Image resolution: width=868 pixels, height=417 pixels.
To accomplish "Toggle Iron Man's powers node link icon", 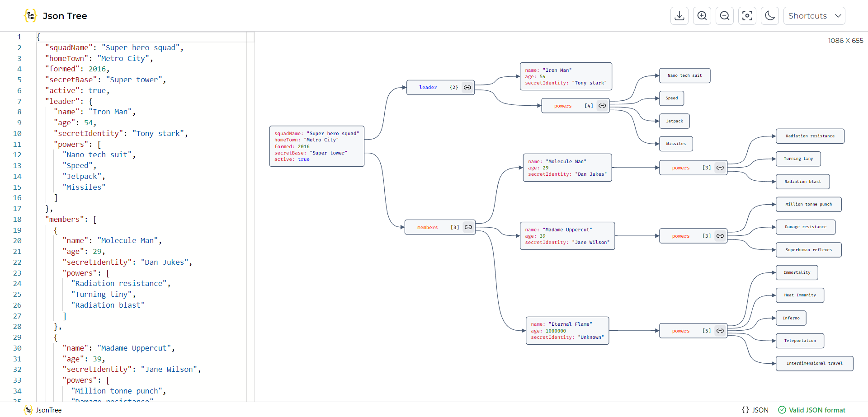I will [x=602, y=106].
